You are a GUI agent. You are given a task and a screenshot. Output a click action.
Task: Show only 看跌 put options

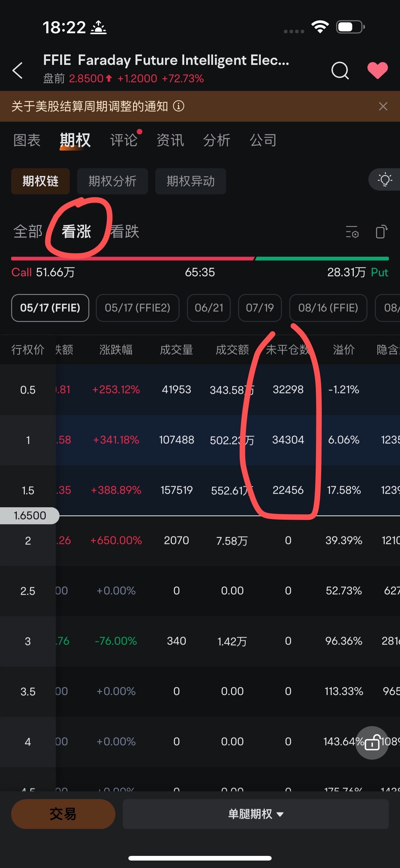125,232
